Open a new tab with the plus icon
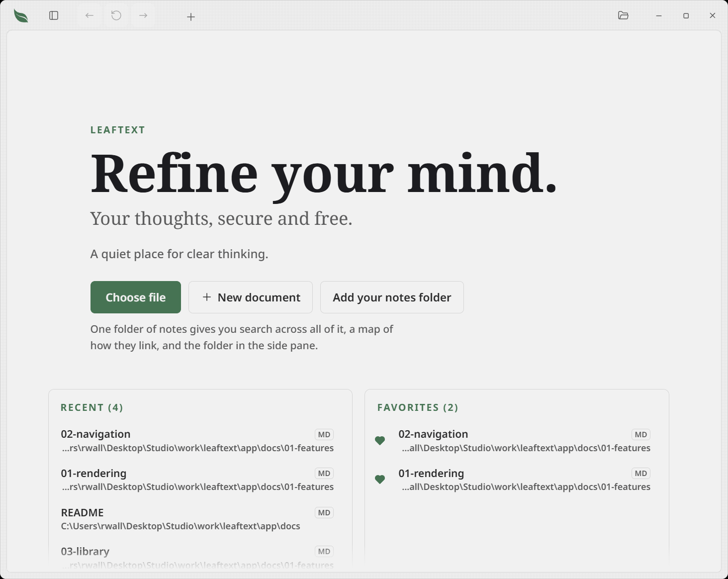 [x=191, y=17]
